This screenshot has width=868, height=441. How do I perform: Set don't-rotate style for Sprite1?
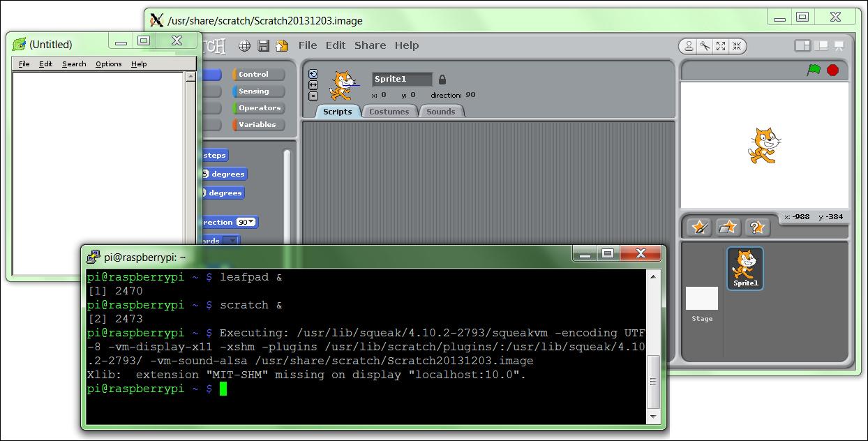coord(313,96)
